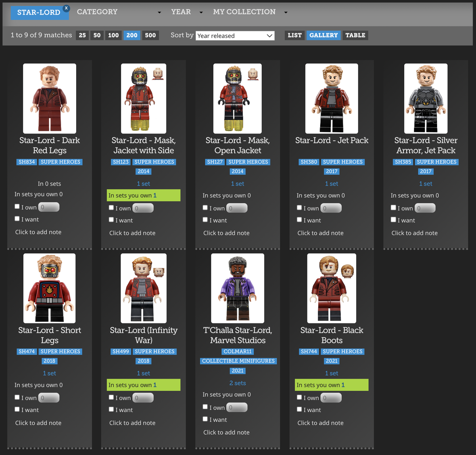476x455 pixels.
Task: Click the 2021 year tag on SH744
Action: (x=332, y=361)
